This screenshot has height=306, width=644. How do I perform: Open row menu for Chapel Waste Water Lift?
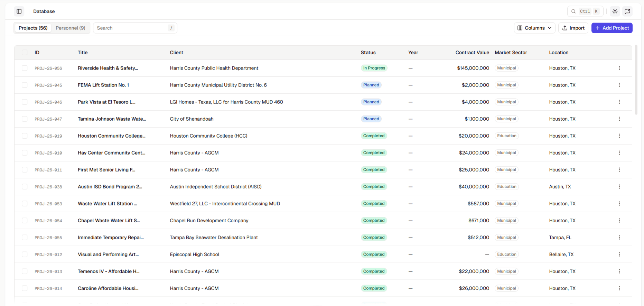(619, 221)
